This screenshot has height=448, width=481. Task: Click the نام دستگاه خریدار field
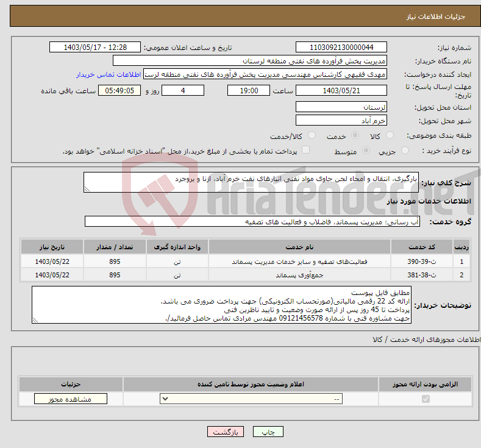(x=250, y=61)
